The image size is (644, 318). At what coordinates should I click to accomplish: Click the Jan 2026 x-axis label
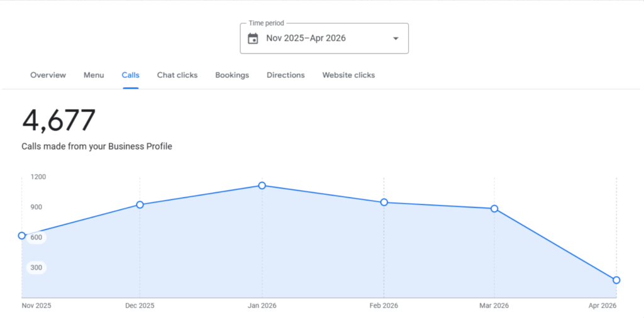(262, 306)
